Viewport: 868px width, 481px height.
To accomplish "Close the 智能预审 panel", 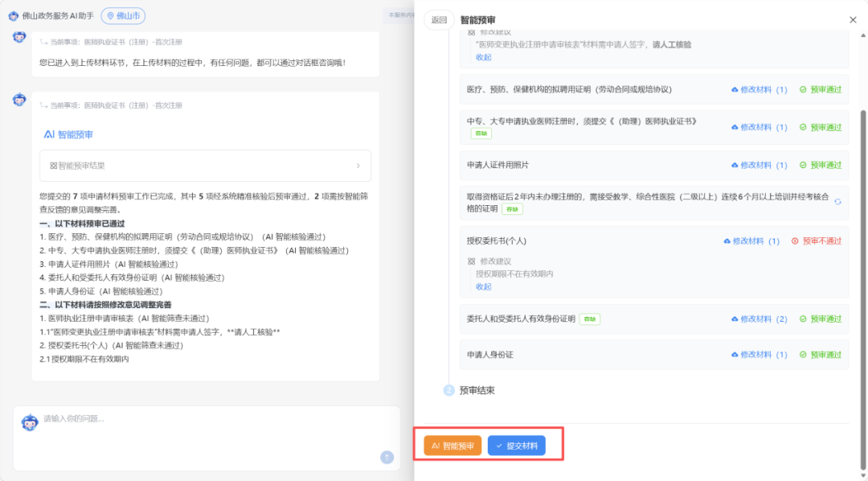I will pyautogui.click(x=853, y=20).
